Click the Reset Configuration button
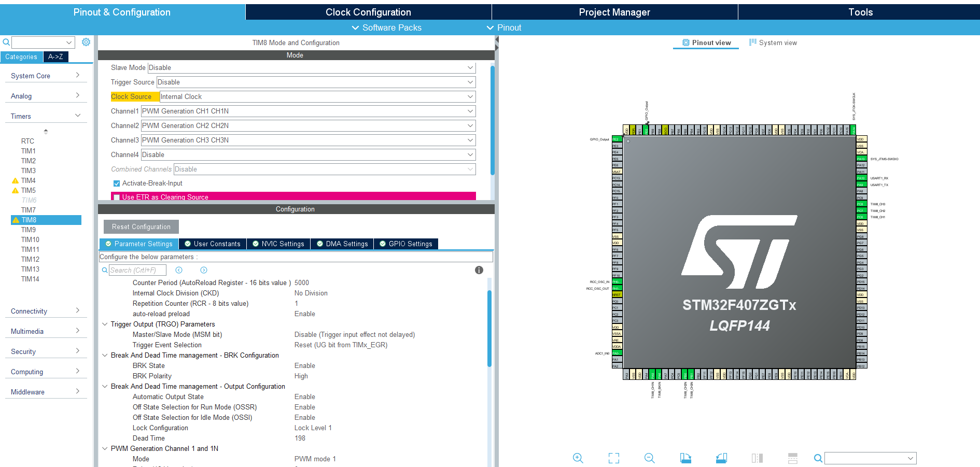 [141, 227]
